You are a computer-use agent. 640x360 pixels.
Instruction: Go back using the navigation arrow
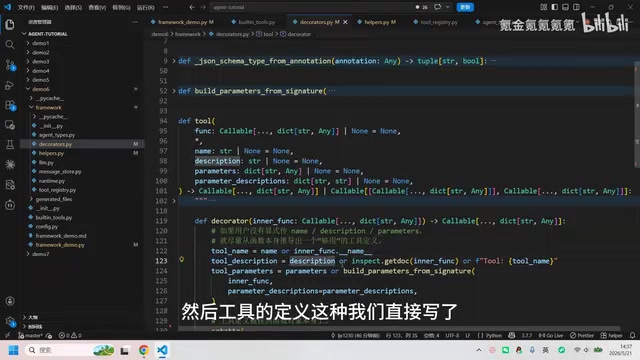pos(192,7)
